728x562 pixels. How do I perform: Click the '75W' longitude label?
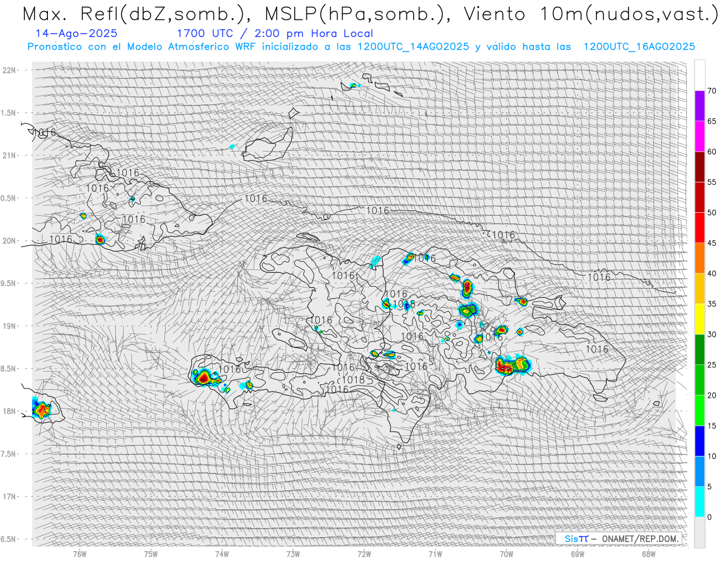(151, 554)
